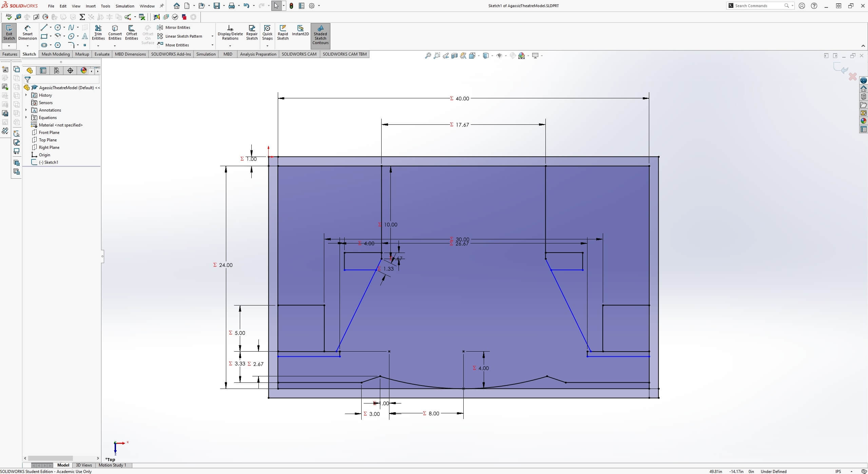Expand the History tree node
This screenshot has height=474, width=868.
26,95
